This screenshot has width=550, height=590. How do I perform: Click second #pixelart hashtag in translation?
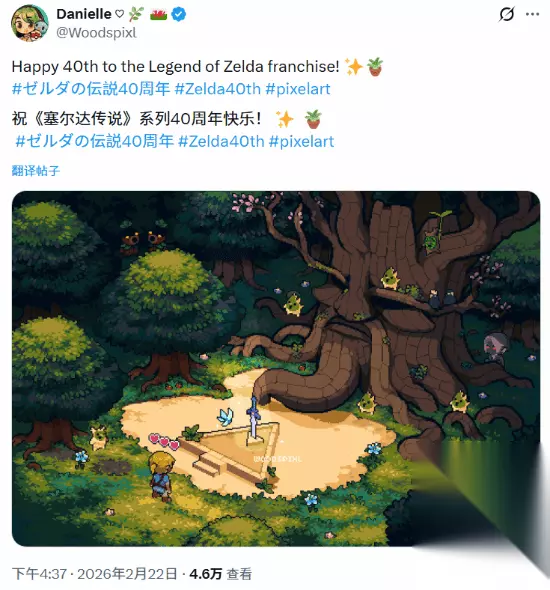point(302,141)
